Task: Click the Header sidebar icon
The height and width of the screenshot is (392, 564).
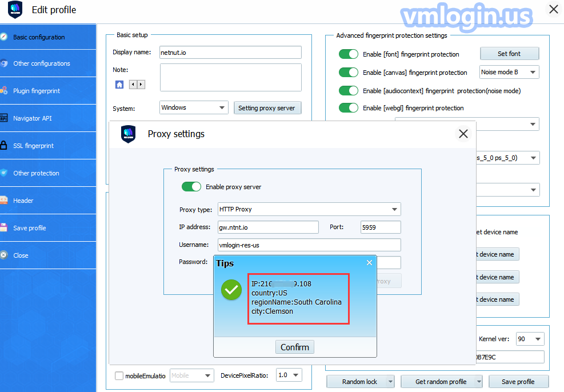Action: (x=4, y=201)
